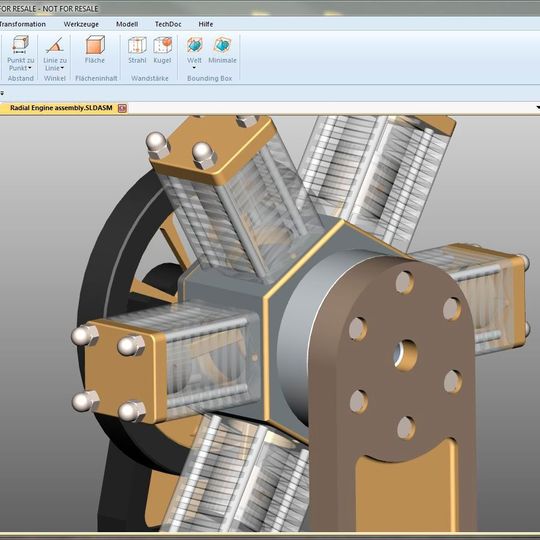Open the quick access toolbar customize arrow
The width and height of the screenshot is (540, 540).
click(2, 93)
